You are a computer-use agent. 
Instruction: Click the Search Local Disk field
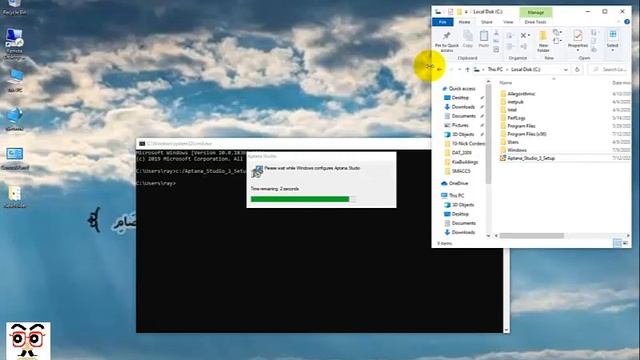point(609,70)
